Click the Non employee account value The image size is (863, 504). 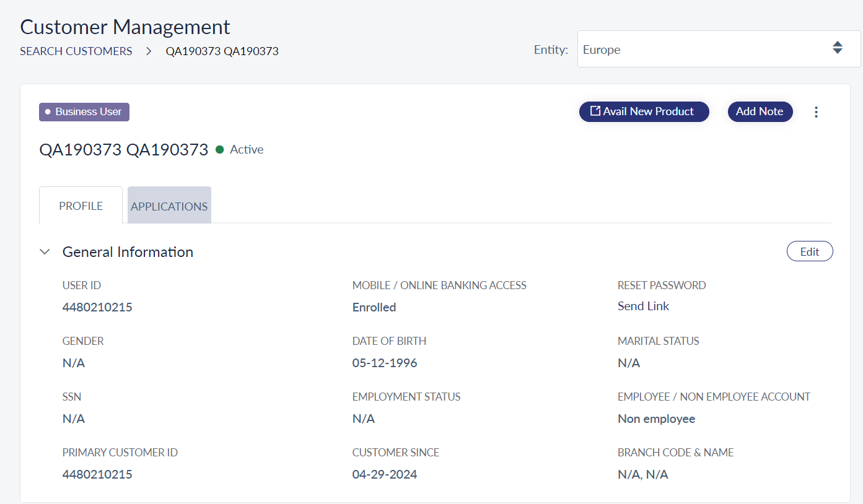656,419
